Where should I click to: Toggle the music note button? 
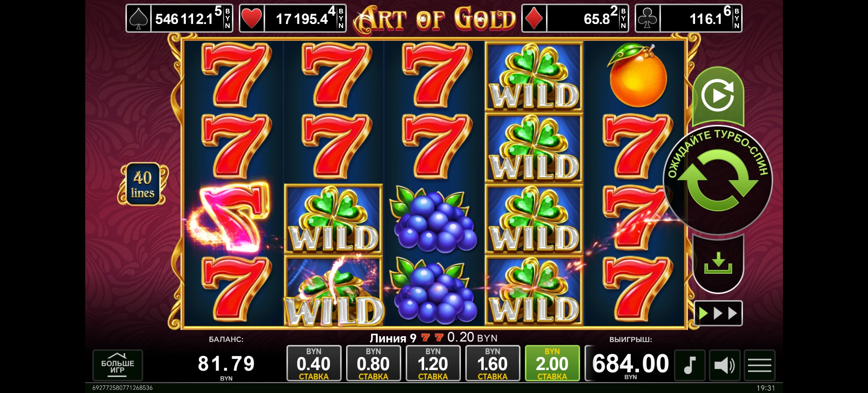tap(690, 365)
